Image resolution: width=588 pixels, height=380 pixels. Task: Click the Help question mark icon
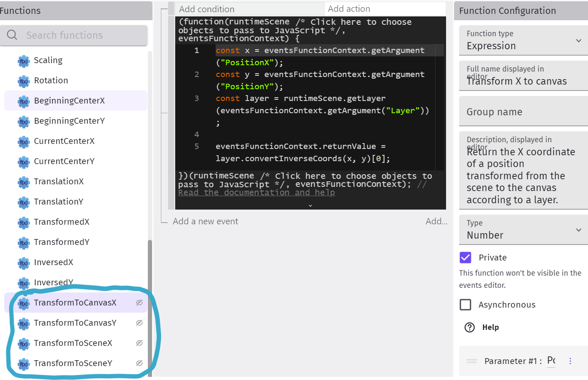click(469, 327)
